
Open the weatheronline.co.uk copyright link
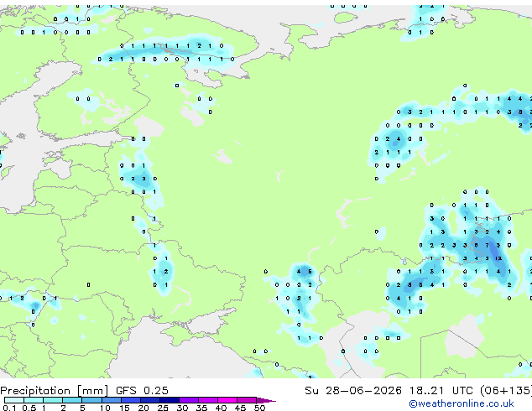[x=462, y=403]
